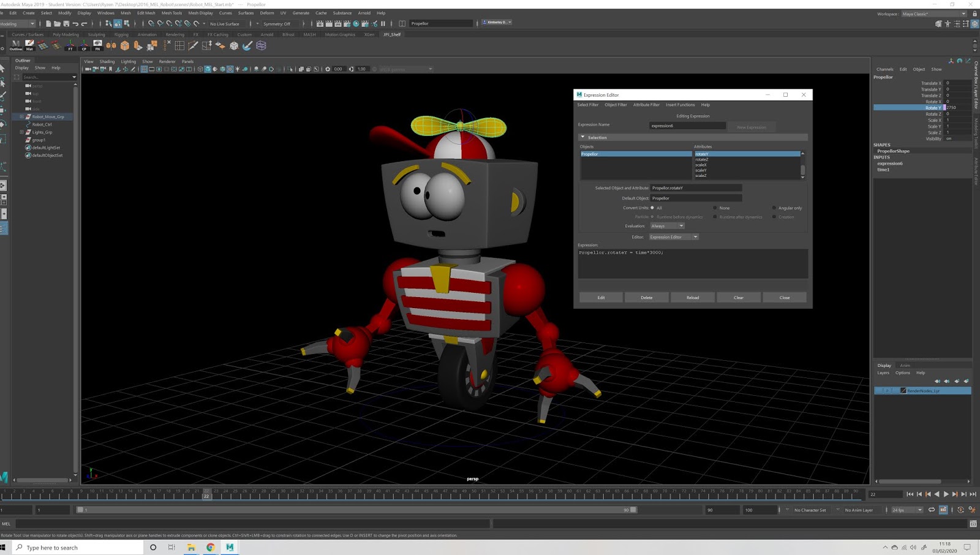The height and width of the screenshot is (555, 980).
Task: Click the FT shelf icon
Action: pyautogui.click(x=70, y=45)
